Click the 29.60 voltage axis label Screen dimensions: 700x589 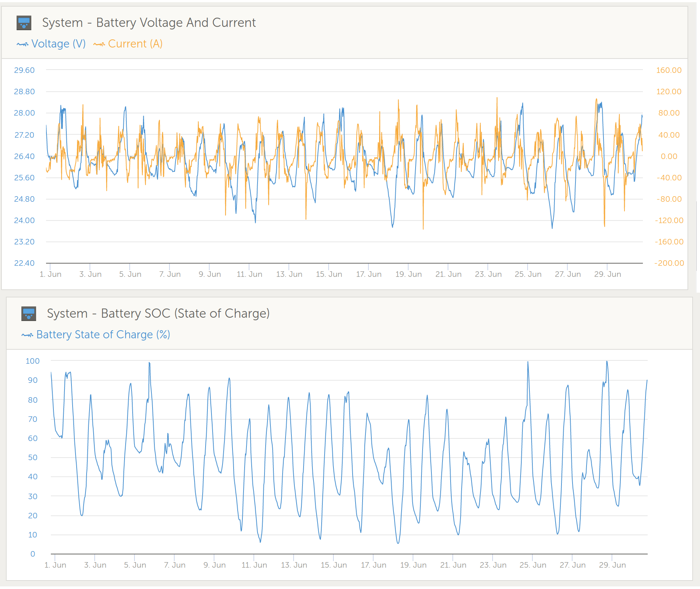24,70
